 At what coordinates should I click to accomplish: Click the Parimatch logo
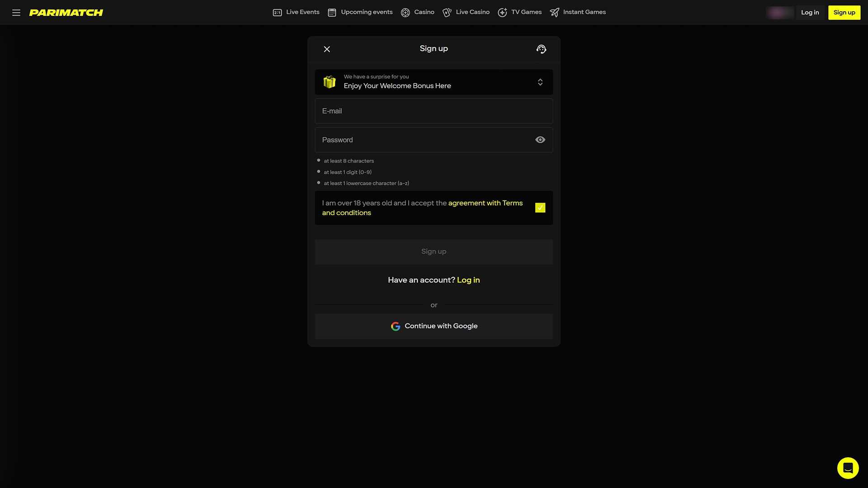point(66,12)
